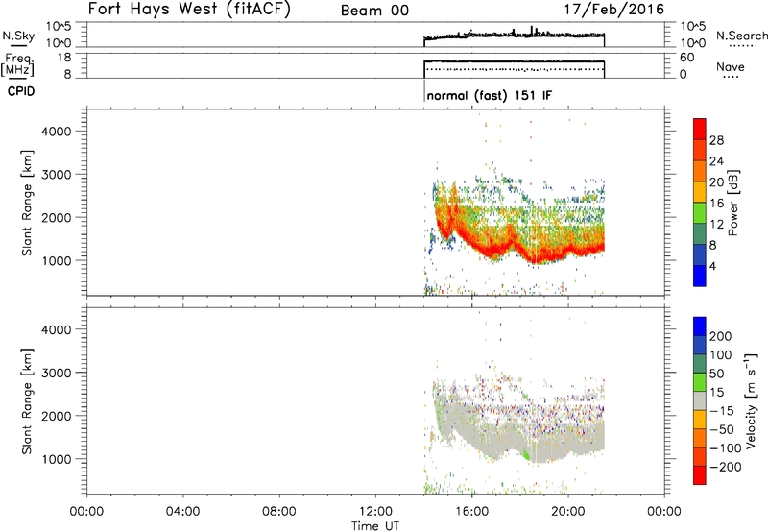
Task: Click the 'Slant Range [km]' label of the power panel
Action: pos(27,203)
